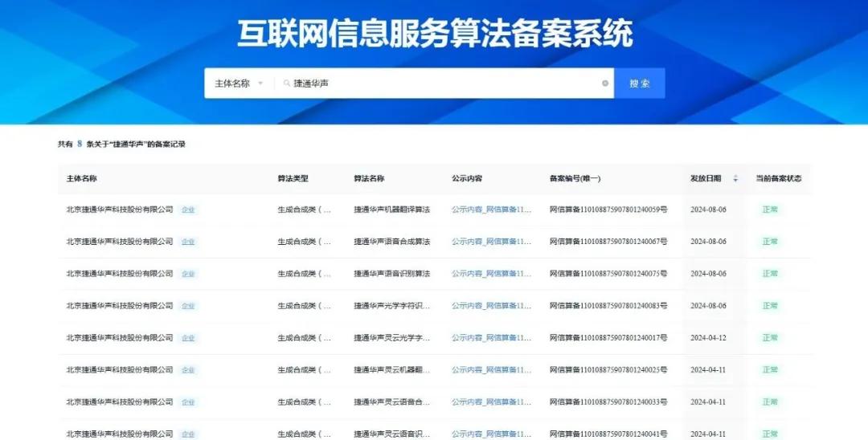Click the sort arrows beside 发放日期
This screenshot has width=868, height=440.
(x=735, y=178)
